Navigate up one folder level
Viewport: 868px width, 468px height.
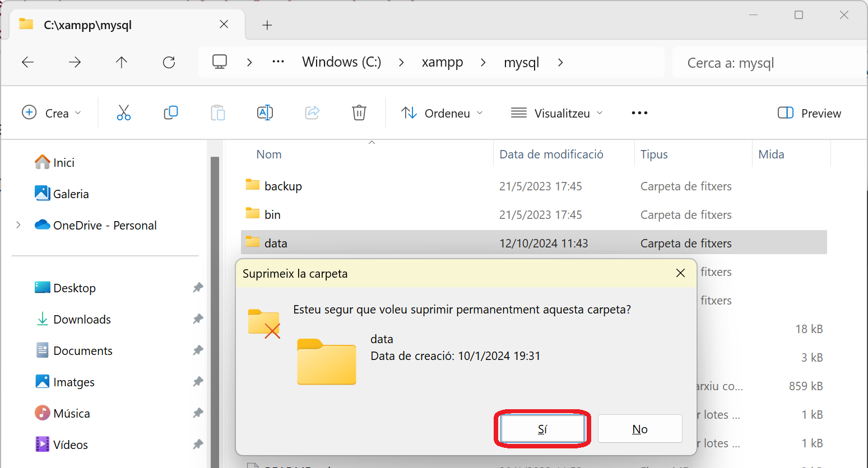(x=122, y=62)
